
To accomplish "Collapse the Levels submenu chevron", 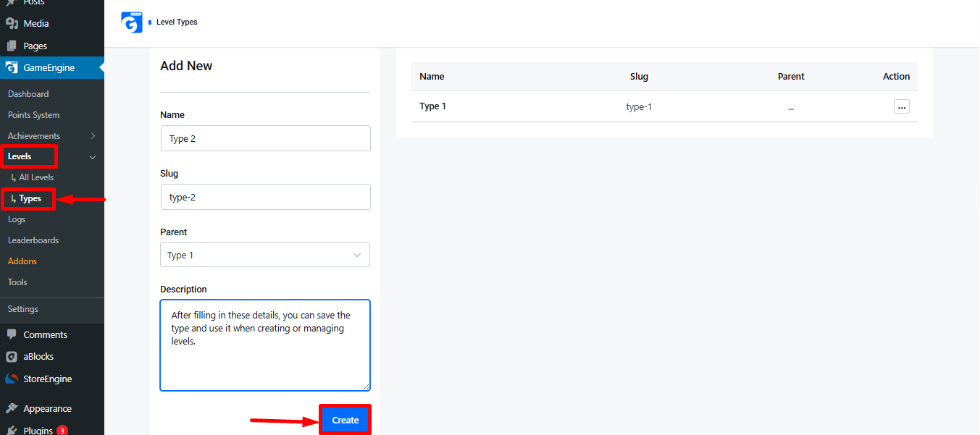I will pyautogui.click(x=93, y=157).
